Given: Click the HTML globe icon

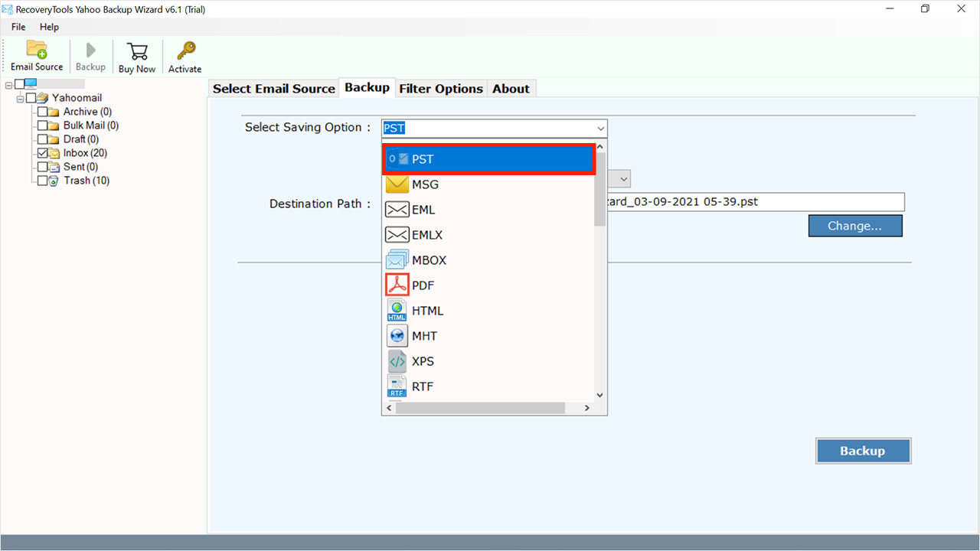Looking at the screenshot, I should 397,311.
